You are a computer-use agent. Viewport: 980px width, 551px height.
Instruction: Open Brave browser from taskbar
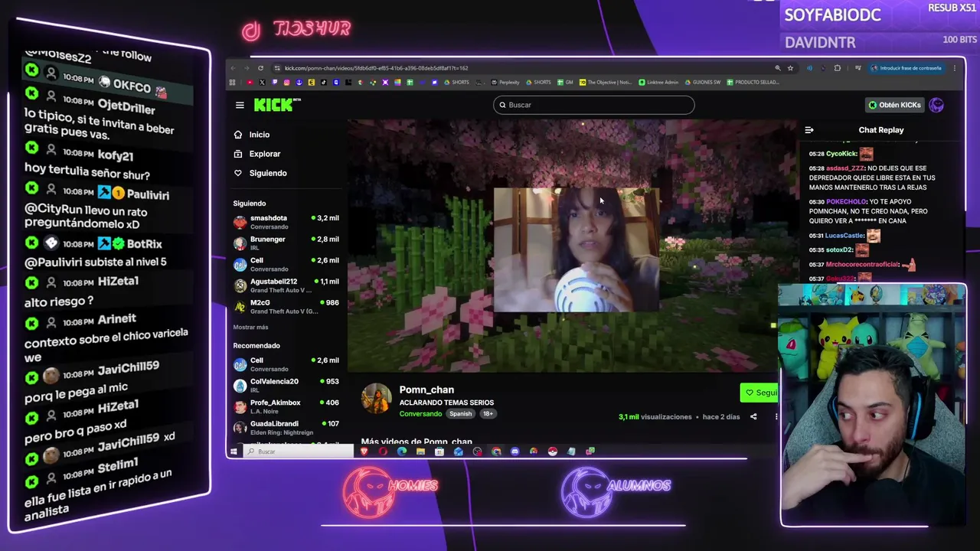[x=364, y=452]
